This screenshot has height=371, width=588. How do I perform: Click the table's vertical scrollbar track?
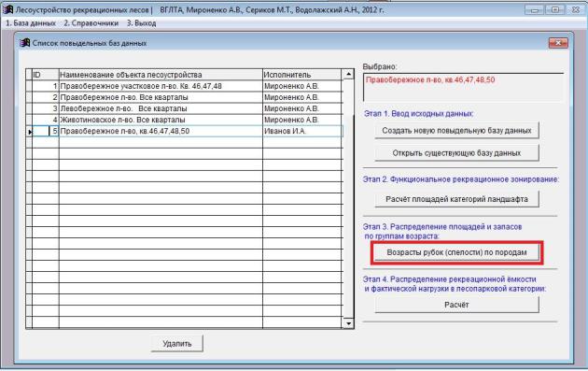(x=348, y=199)
